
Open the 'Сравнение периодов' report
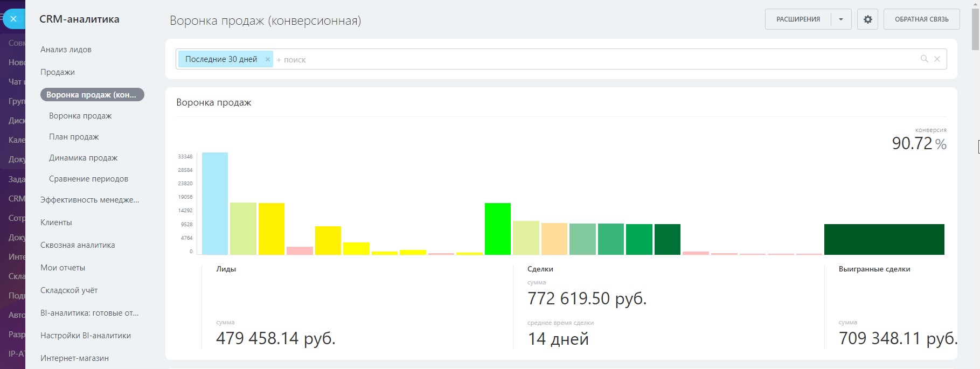(88, 179)
